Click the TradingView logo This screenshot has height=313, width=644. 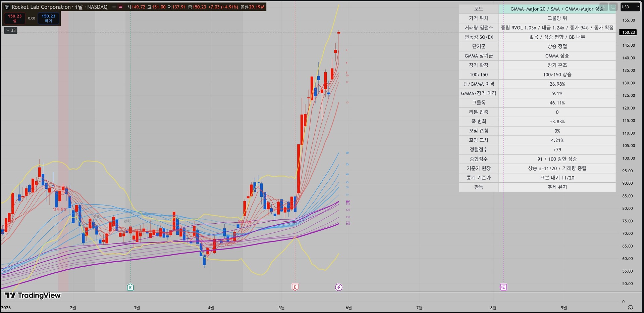(x=33, y=295)
